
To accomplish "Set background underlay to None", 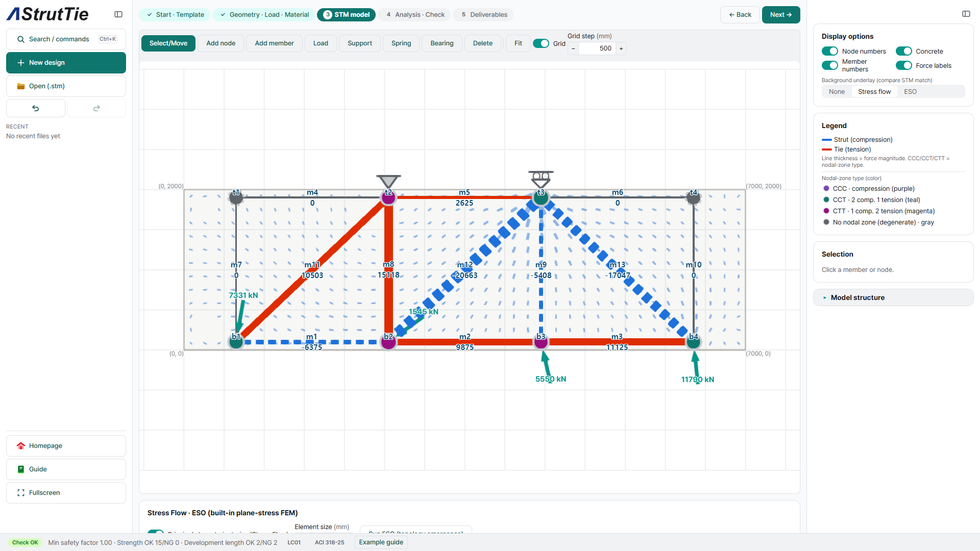I will (x=837, y=92).
